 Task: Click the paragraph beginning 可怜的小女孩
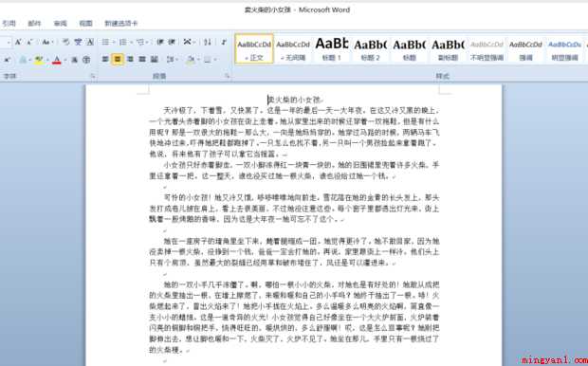point(294,208)
